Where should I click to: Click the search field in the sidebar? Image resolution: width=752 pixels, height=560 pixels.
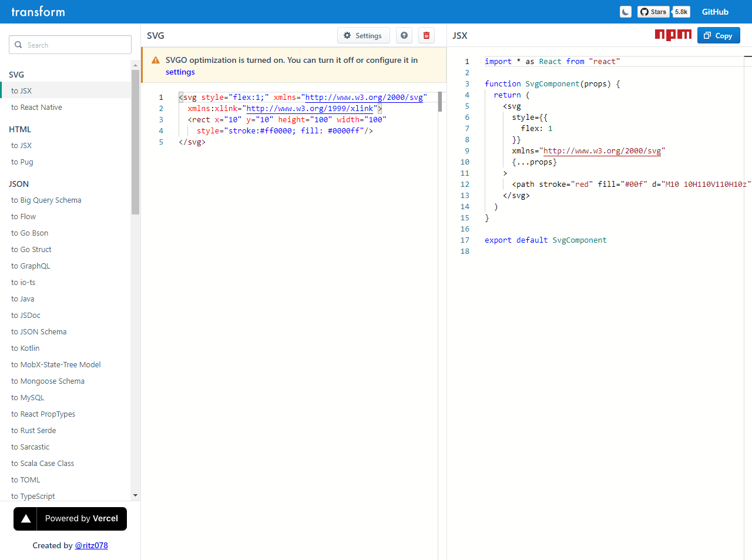(x=70, y=45)
